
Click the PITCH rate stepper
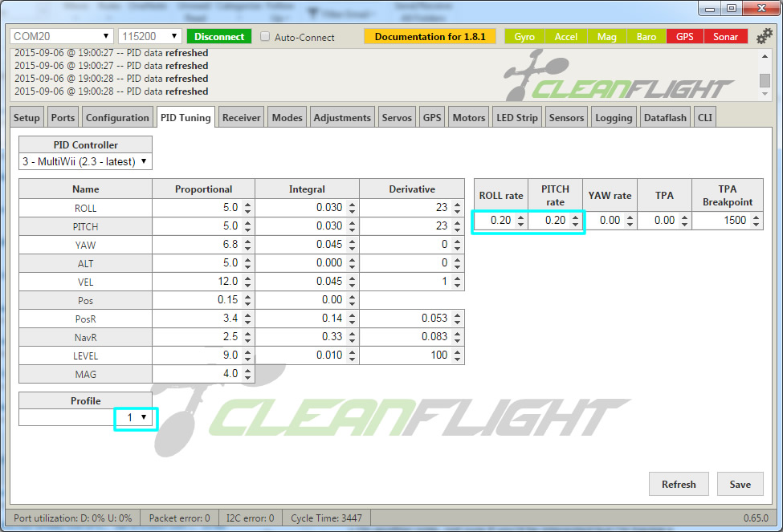[575, 221]
